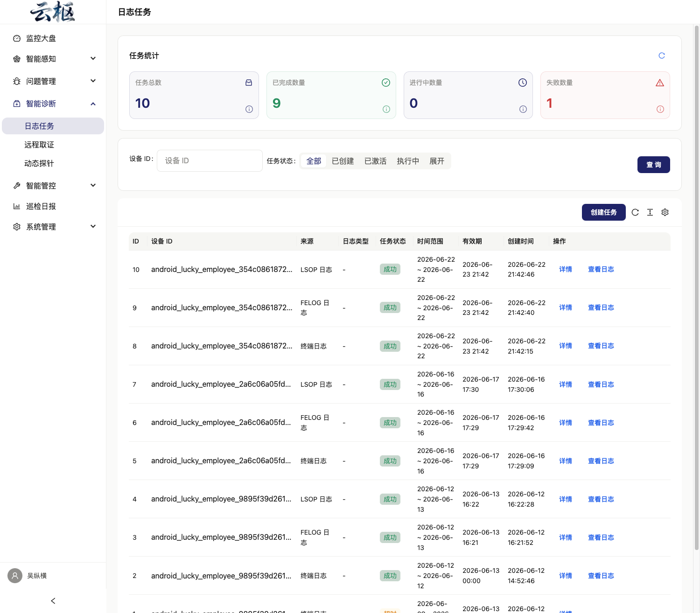Click the 智能诊断 sidebar icon
Image resolution: width=700 pixels, height=613 pixels.
pos(17,104)
